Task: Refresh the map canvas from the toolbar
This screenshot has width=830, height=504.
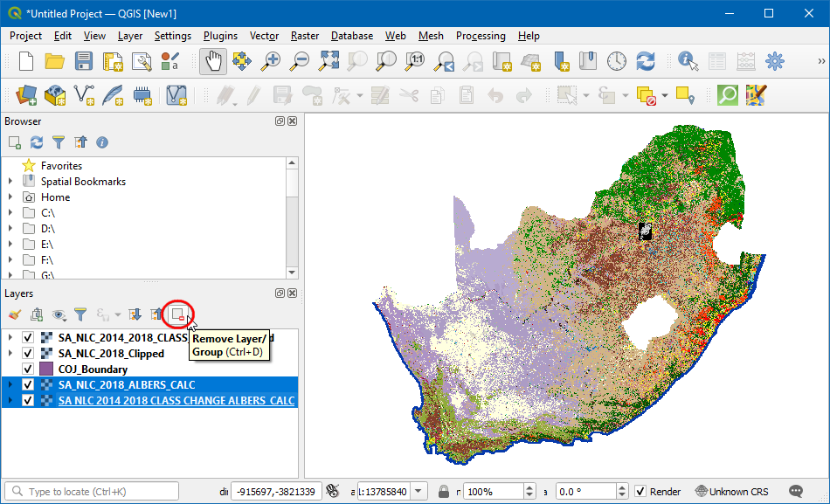Action: pos(646,61)
